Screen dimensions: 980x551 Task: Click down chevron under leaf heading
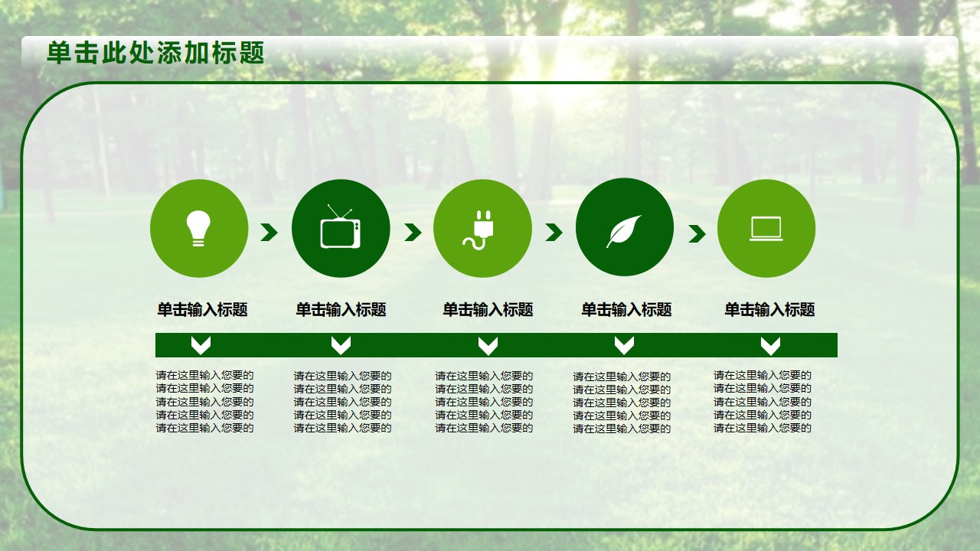(624, 345)
